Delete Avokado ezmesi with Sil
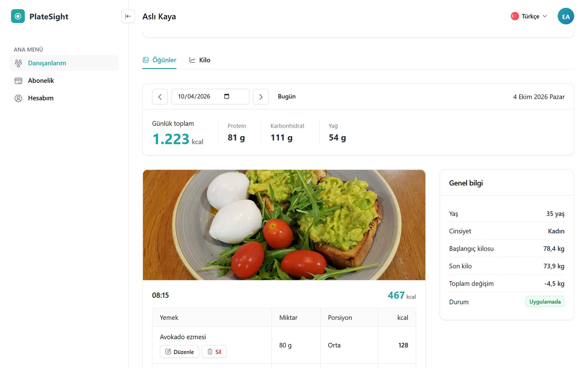Viewport: 588px width, 368px height. click(214, 351)
